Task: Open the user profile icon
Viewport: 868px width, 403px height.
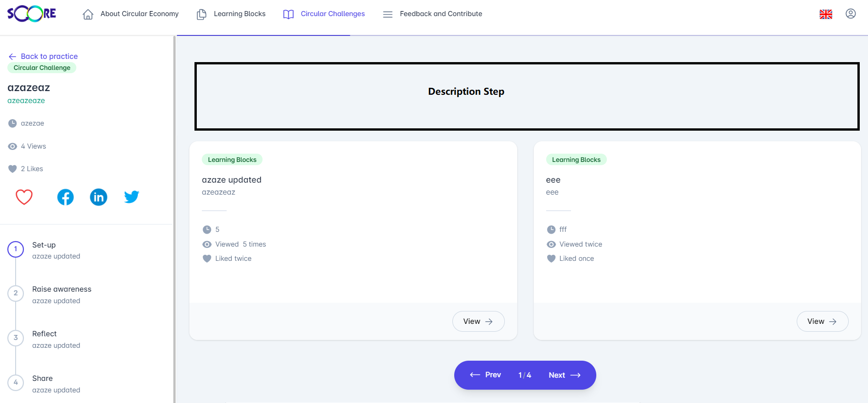Action: [851, 14]
